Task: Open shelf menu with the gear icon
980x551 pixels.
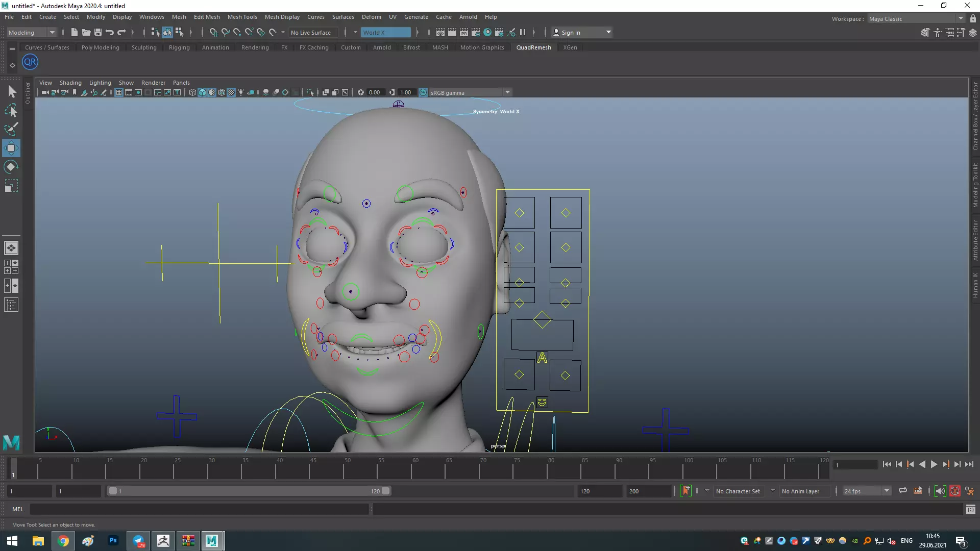Action: point(12,65)
